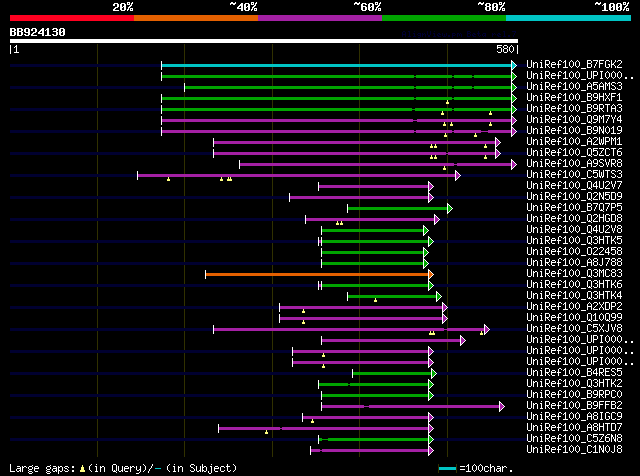Click UniRef100_A9SVR8 label

click(x=574, y=164)
